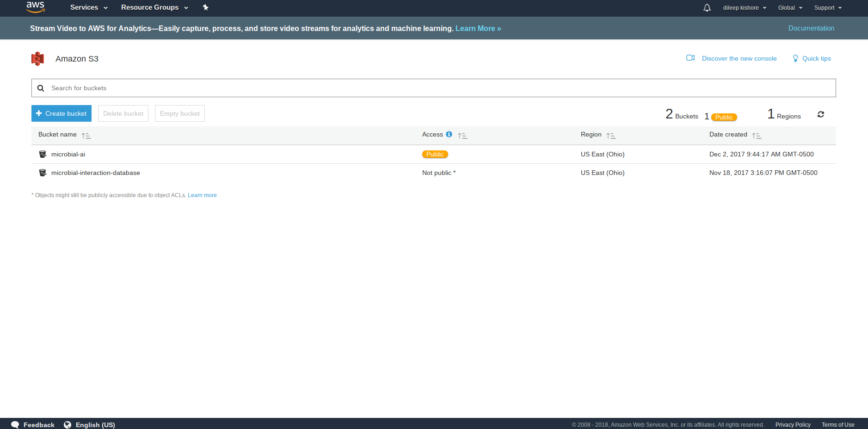
Task: Click the Feedback speech bubble icon
Action: click(x=15, y=425)
